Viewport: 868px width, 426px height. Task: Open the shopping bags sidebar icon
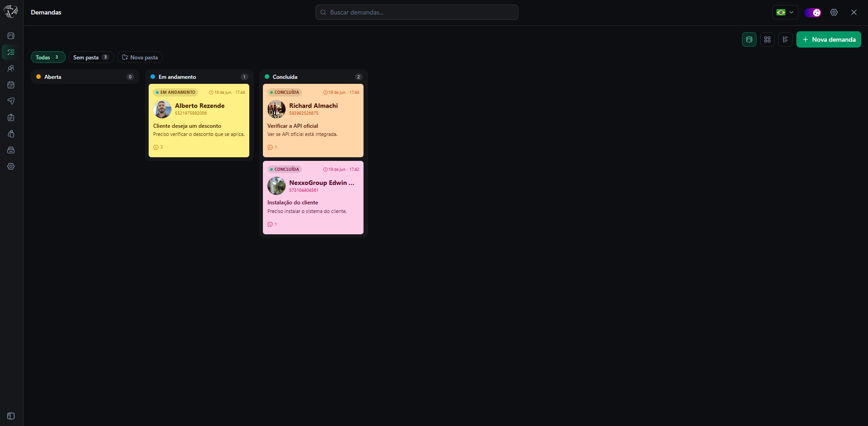click(x=11, y=134)
